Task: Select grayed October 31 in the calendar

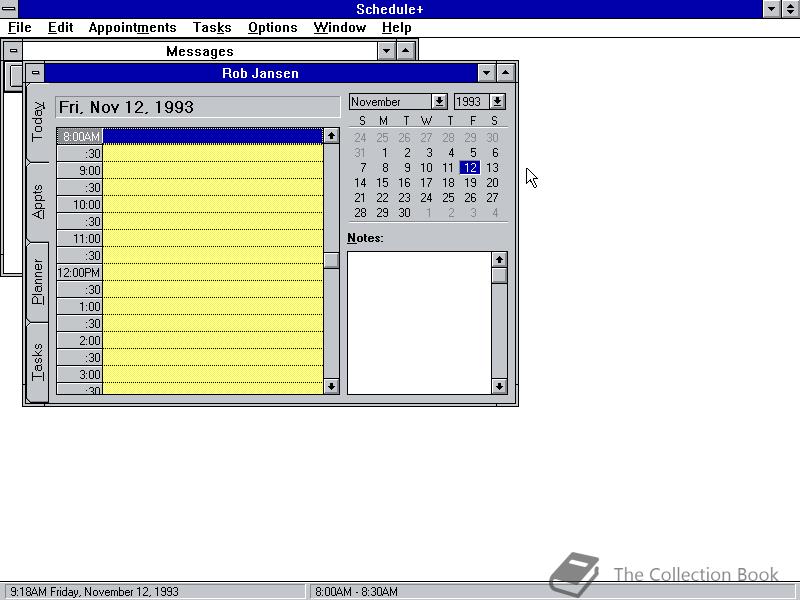Action: [360, 153]
